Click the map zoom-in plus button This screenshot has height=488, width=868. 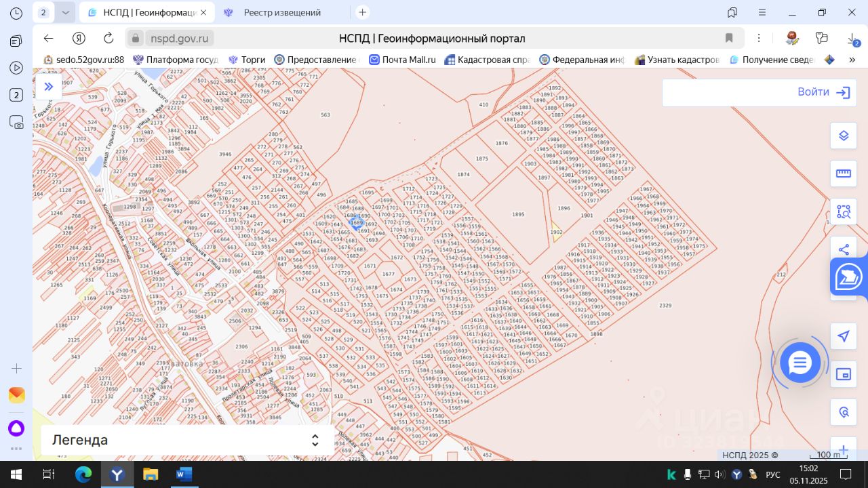coord(844,449)
